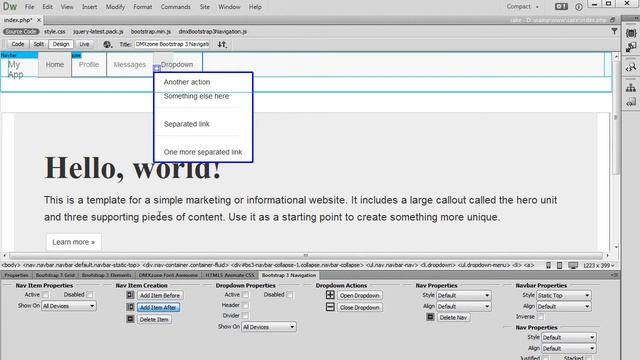Viewport: 640px width, 360px height.
Task: Select tablet size icon in status bar
Action: pyautogui.click(x=560, y=265)
